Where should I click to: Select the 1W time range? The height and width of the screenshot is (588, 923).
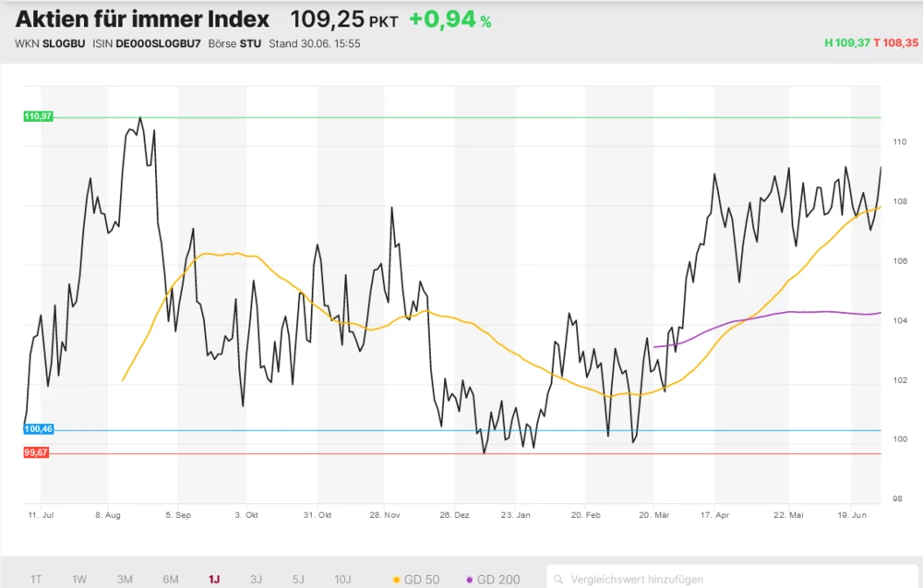coord(79,580)
